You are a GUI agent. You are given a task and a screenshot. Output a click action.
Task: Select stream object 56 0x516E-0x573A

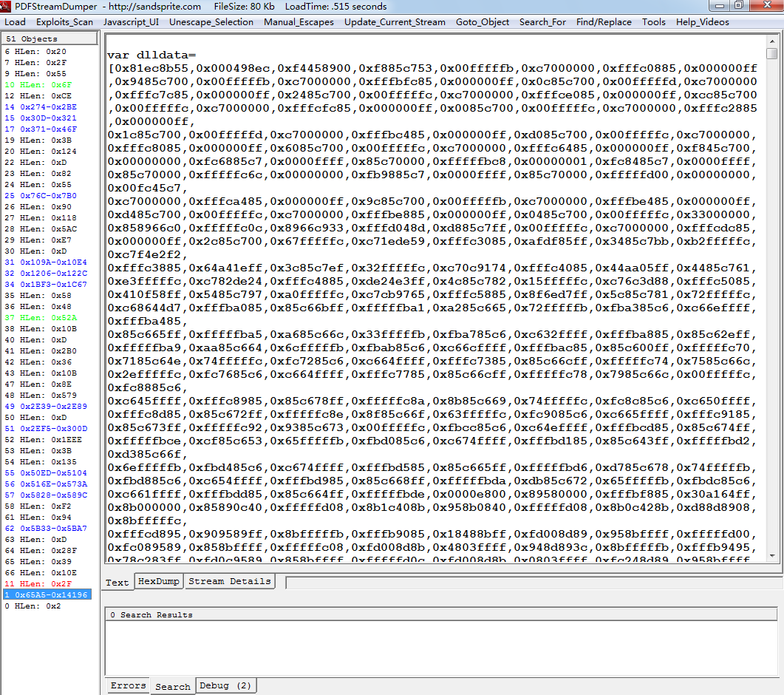point(46,484)
